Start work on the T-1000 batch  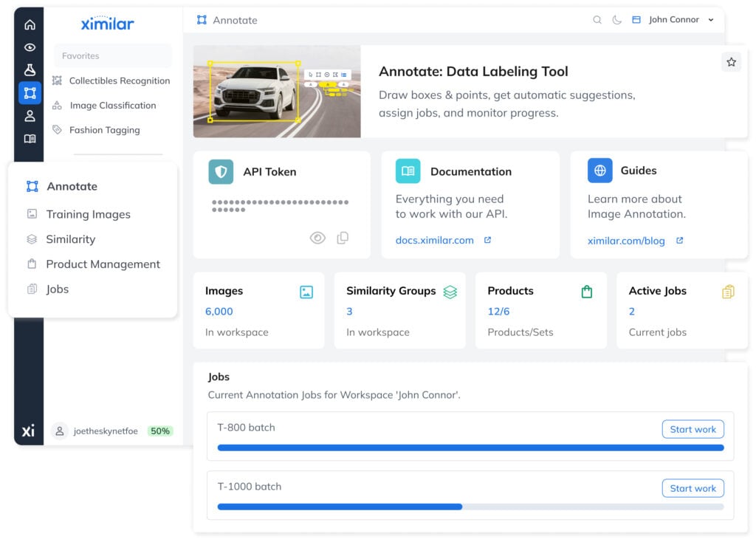(693, 488)
